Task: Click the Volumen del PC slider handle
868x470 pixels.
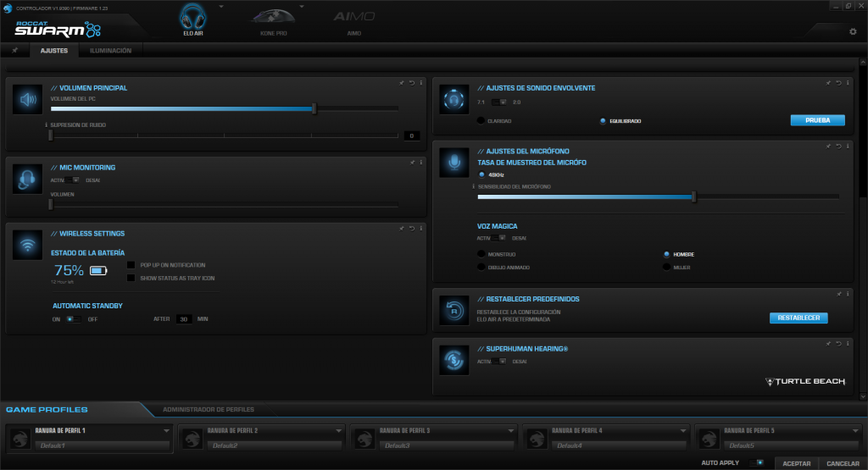Action: pos(314,108)
